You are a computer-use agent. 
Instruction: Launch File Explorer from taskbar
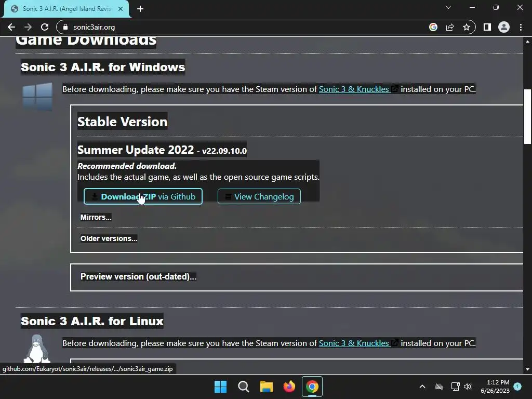pos(267,387)
